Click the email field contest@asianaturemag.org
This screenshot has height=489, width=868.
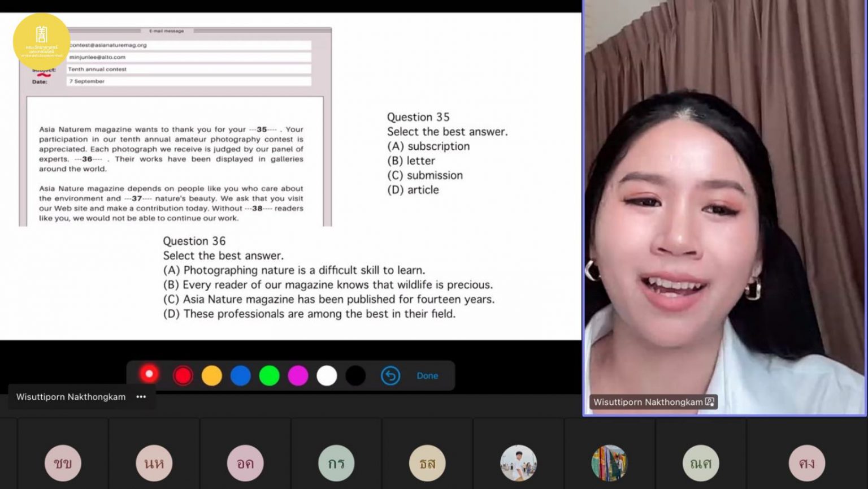coord(189,45)
